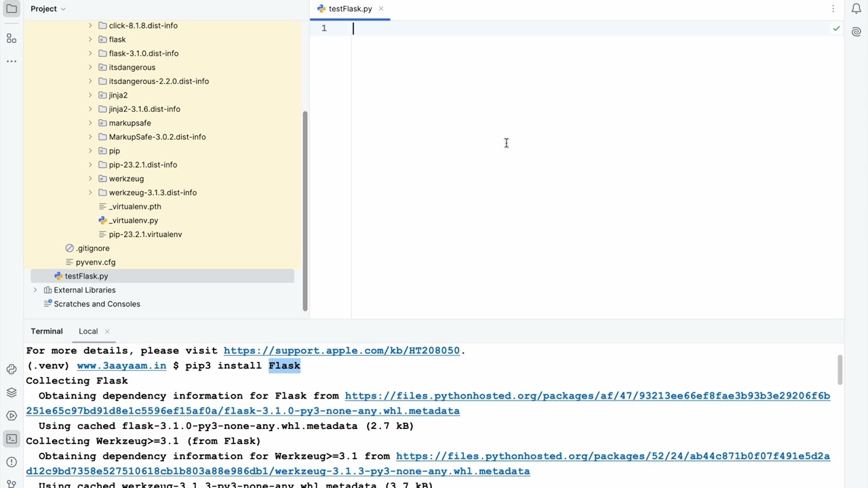Viewport: 868px width, 488px height.
Task: Show more tool windows ellipsis icon
Action: tap(12, 61)
